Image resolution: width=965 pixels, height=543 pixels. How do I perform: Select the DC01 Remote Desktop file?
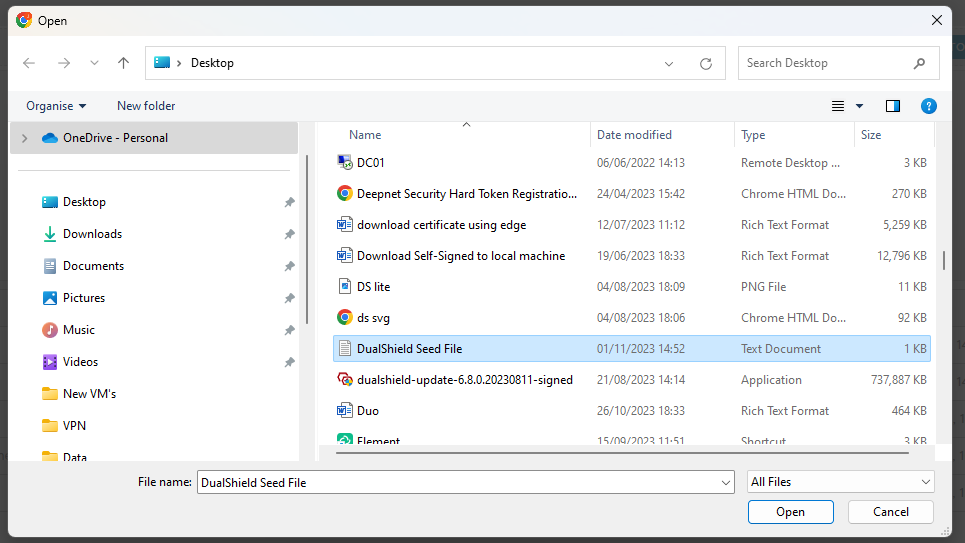point(371,163)
